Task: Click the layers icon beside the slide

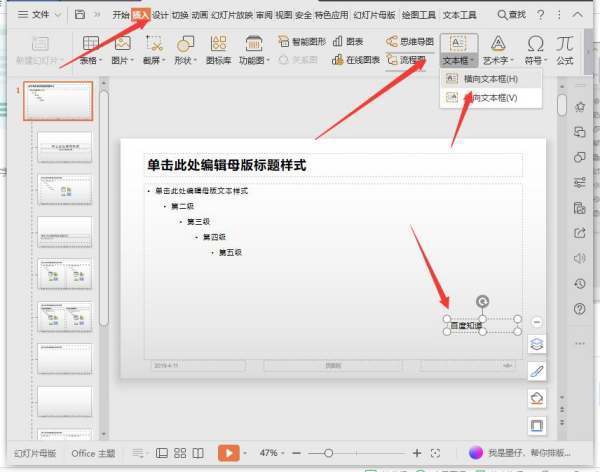Action: pos(537,344)
